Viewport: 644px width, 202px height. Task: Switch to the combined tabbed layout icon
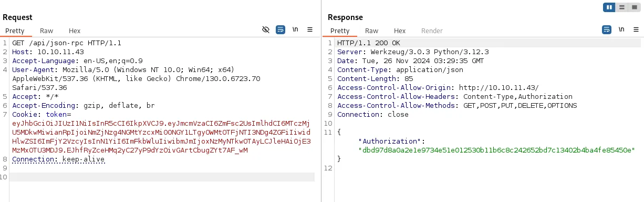pyautogui.click(x=634, y=7)
